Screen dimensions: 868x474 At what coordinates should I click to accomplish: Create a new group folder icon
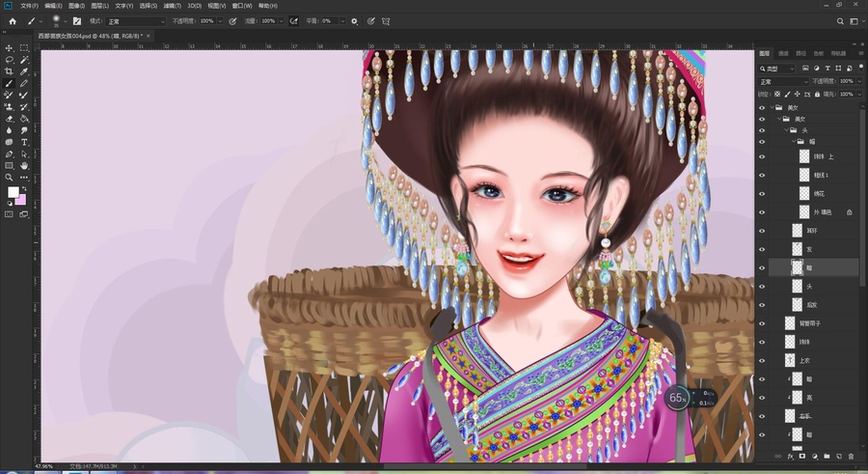pyautogui.click(x=827, y=457)
